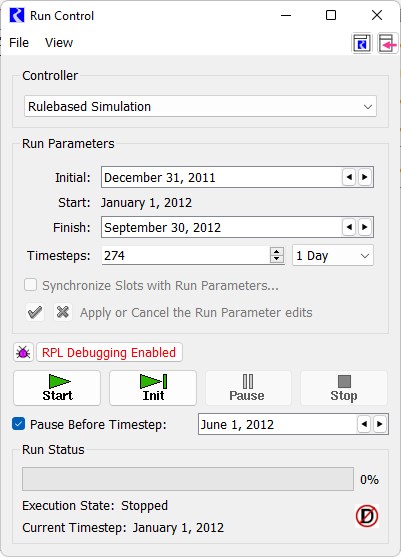Viewport: 401px width, 557px height.
Task: Open the Rulebased Simulation controller dropdown
Action: tap(200, 106)
